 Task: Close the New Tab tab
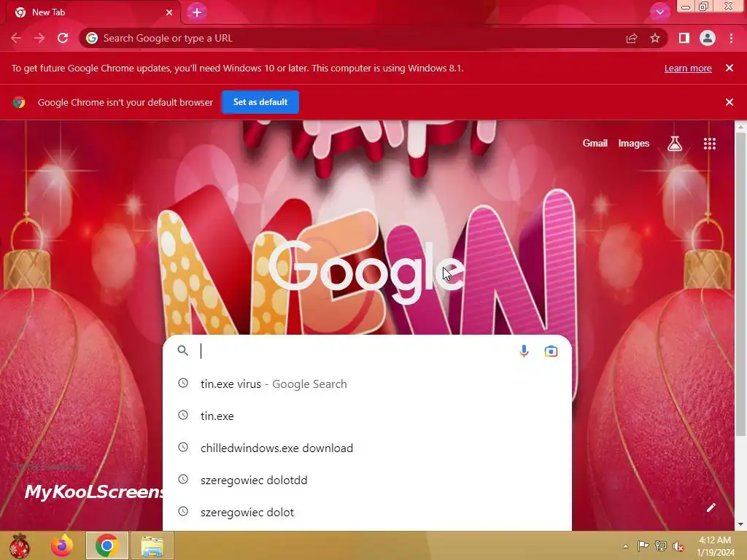pos(169,12)
